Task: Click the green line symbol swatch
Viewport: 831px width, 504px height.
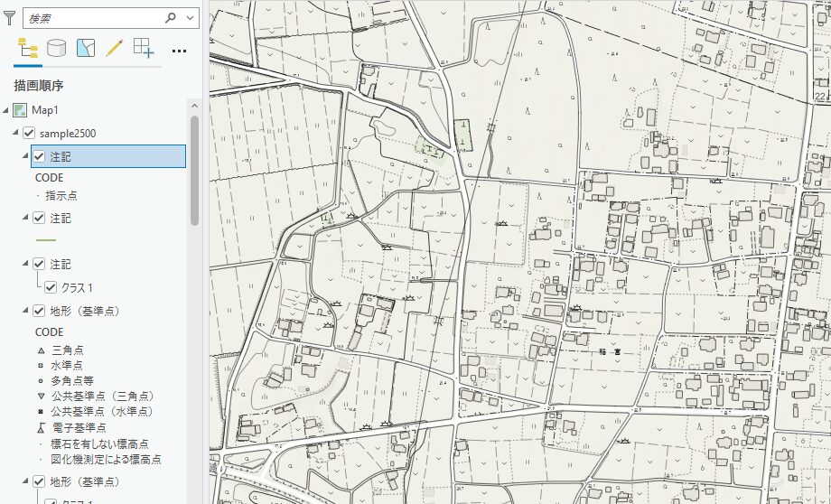Action: tap(45, 240)
